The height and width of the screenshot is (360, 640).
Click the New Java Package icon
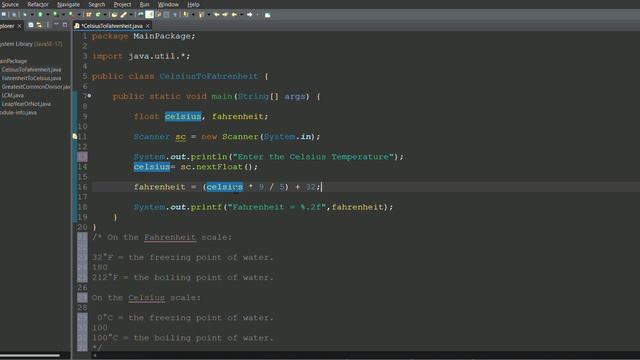[x=89, y=14]
